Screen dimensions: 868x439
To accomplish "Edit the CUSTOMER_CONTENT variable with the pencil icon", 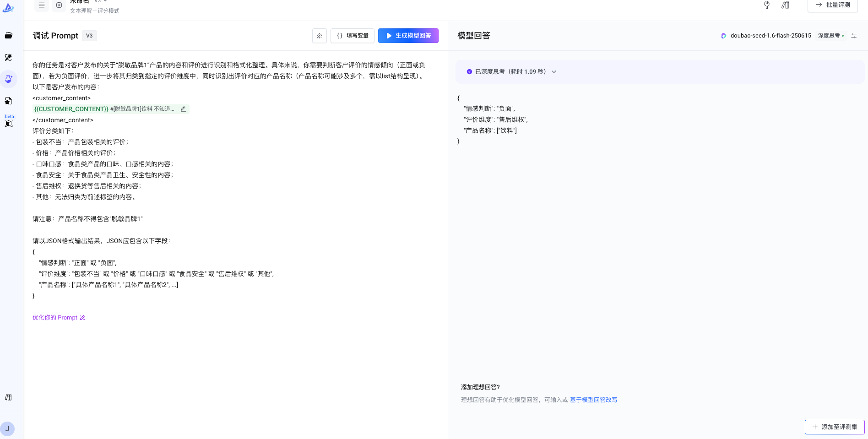I will [183, 109].
